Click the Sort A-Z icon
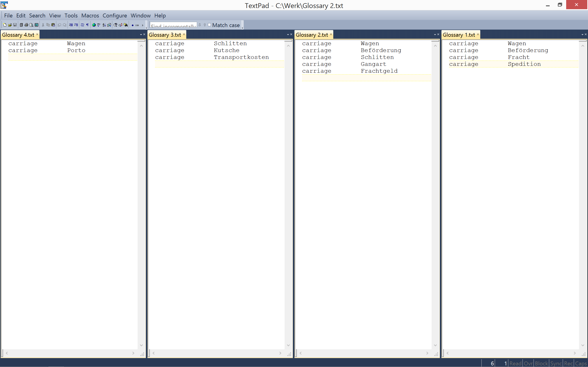Viewport: 588px width, 367px height. [104, 25]
